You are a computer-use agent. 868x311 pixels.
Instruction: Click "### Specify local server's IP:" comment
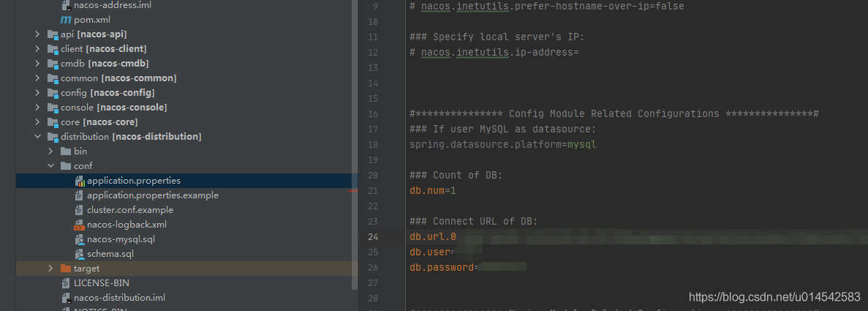(x=497, y=37)
